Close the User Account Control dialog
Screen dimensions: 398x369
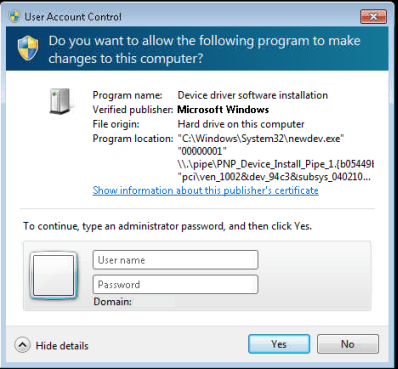373,16
